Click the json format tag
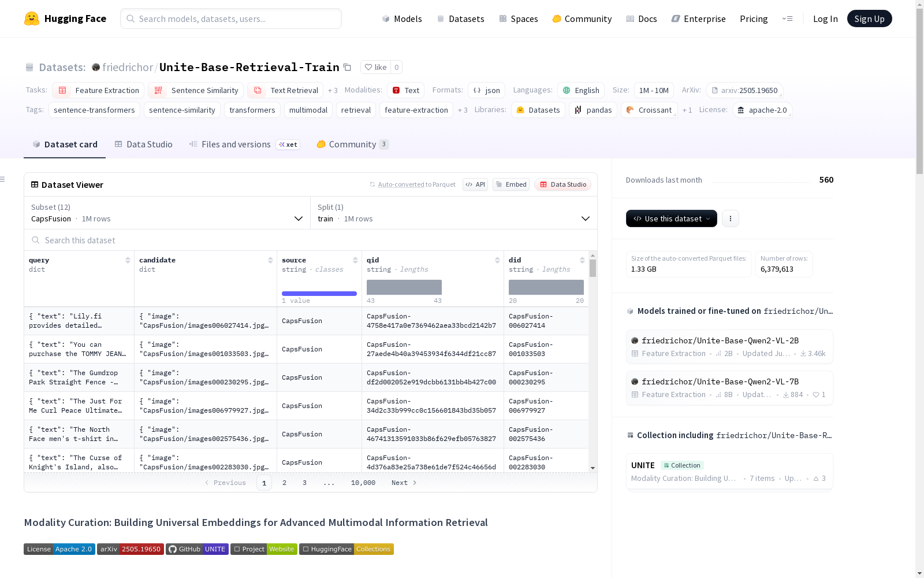Screen dimensions: 924x578 click(487, 90)
